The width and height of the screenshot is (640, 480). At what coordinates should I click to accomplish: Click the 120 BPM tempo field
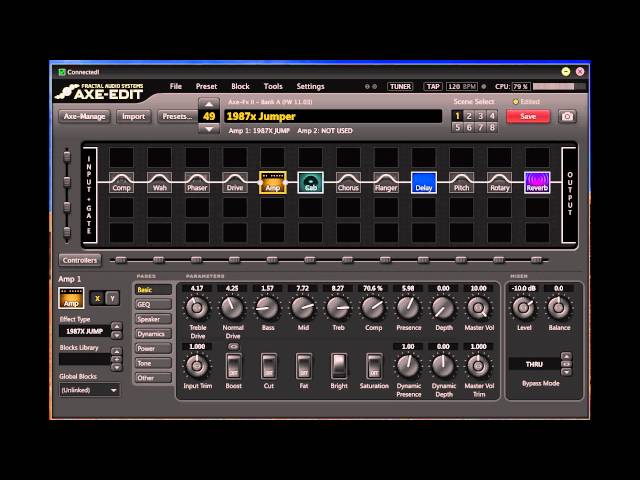[462, 87]
